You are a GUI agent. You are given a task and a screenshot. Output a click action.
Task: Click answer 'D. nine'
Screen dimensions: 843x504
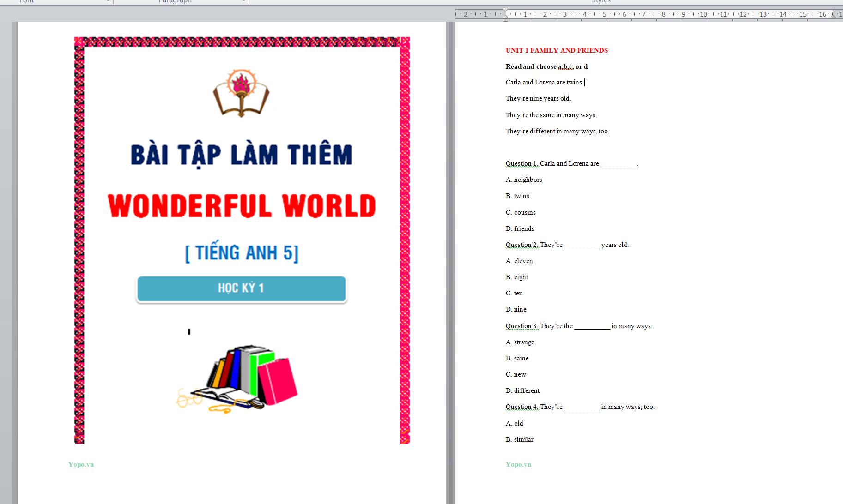pos(516,309)
